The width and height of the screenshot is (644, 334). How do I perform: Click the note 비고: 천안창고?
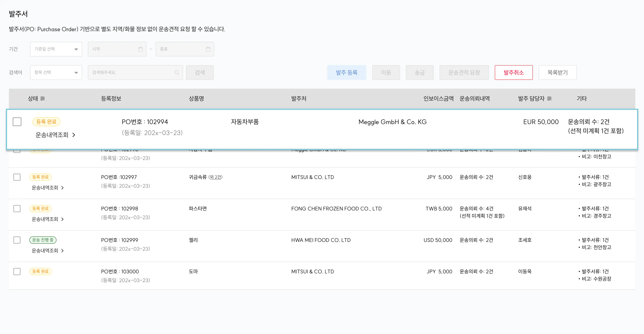tap(597, 247)
